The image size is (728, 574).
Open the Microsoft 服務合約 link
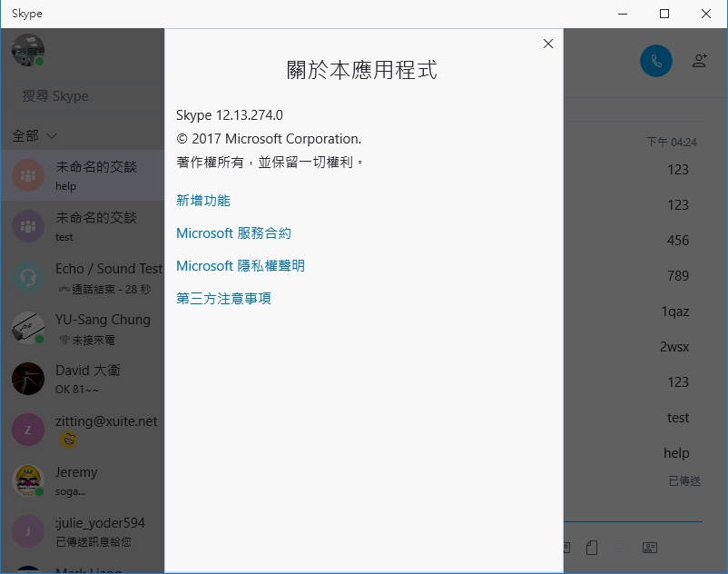(233, 233)
